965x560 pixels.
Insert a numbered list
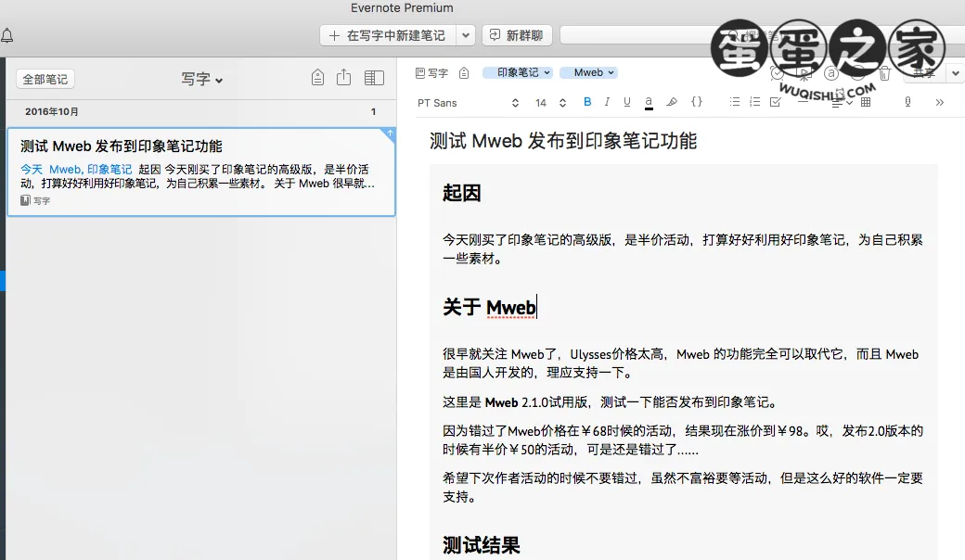754,102
